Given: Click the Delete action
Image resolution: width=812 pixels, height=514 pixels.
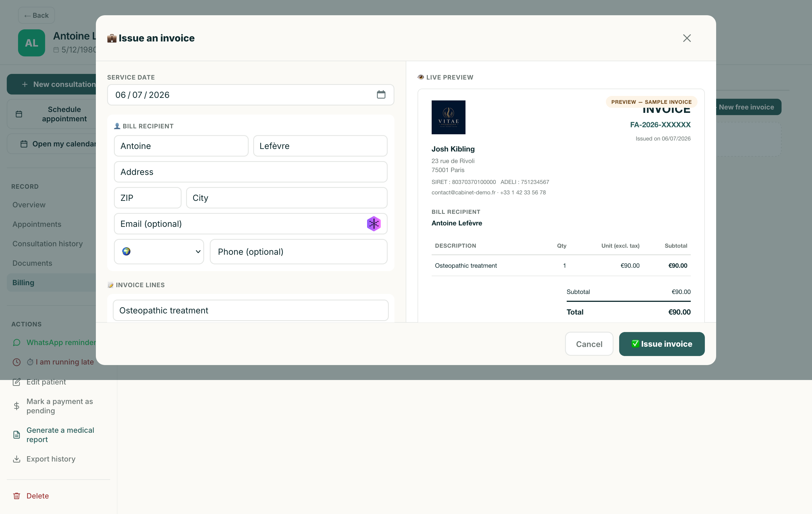Looking at the screenshot, I should click(38, 496).
